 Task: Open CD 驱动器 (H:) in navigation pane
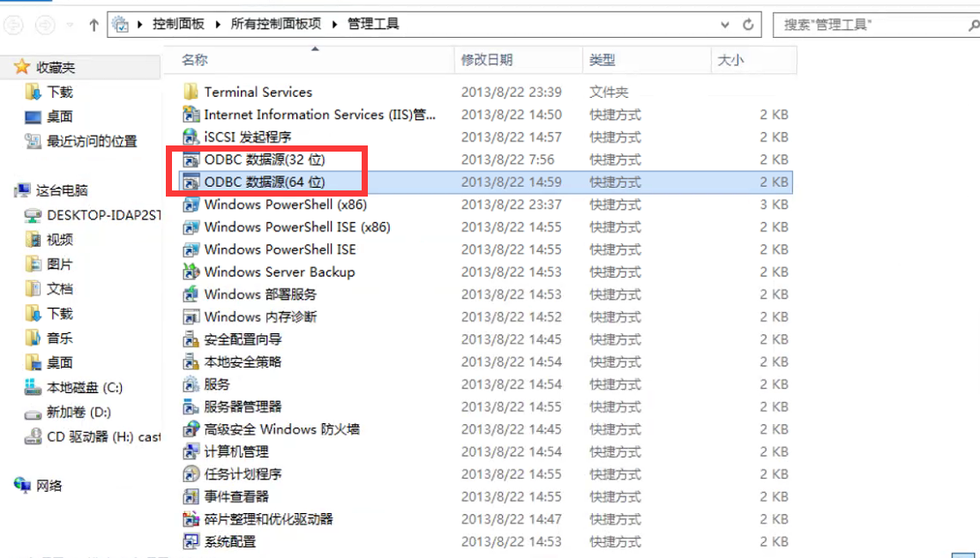click(104, 436)
